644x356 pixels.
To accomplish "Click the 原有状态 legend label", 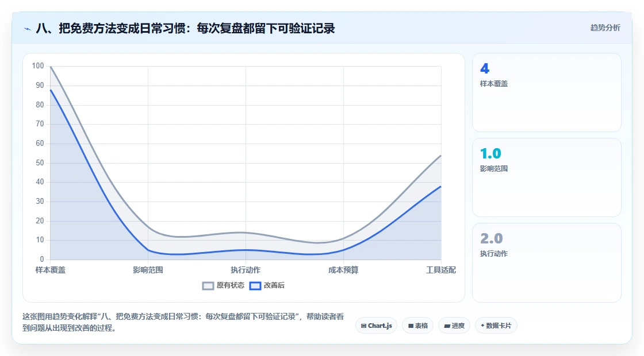I will (x=231, y=285).
